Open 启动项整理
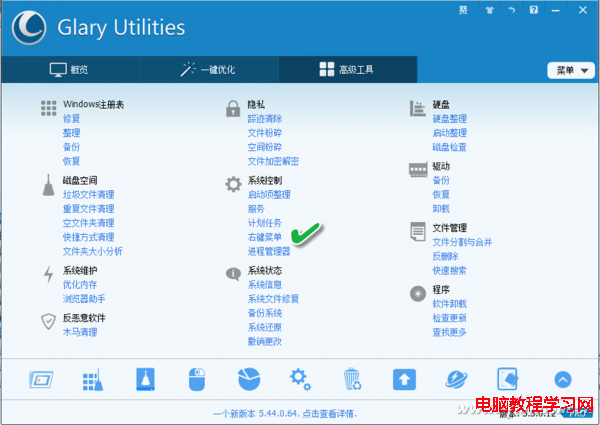The width and height of the screenshot is (600, 425). pyautogui.click(x=269, y=195)
